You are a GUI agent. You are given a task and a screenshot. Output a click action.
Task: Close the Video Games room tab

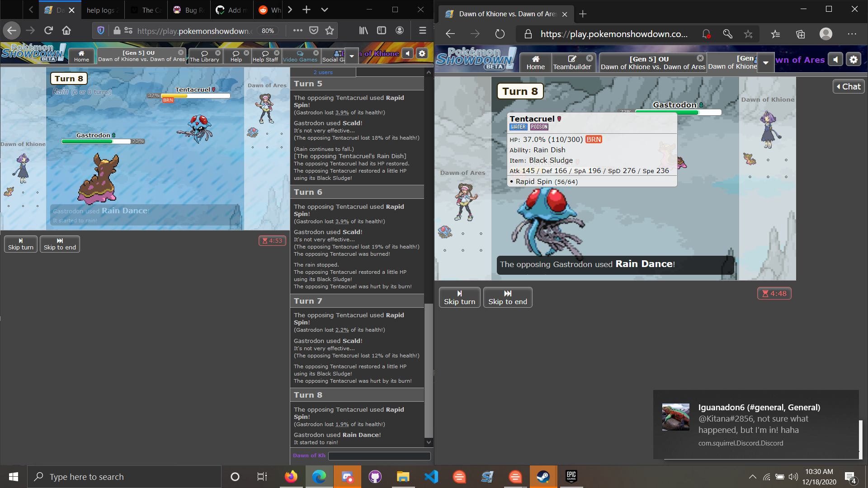tap(316, 53)
